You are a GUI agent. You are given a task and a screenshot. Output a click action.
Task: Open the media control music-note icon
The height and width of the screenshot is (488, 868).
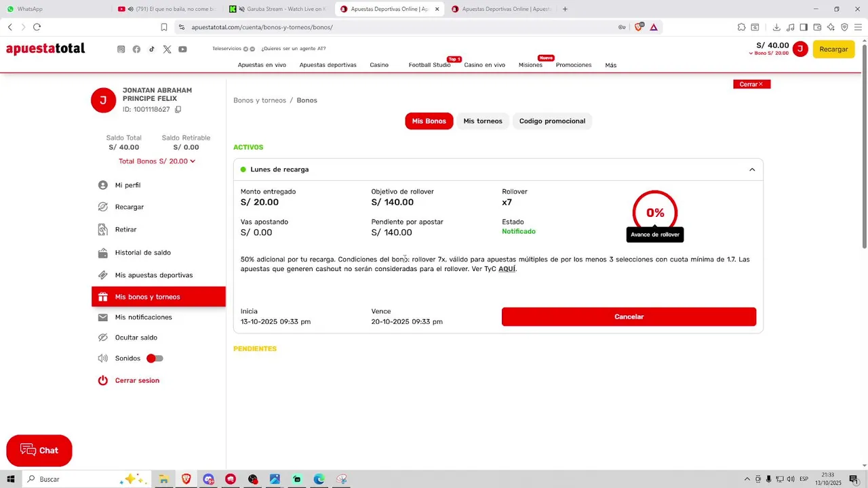pos(790,27)
